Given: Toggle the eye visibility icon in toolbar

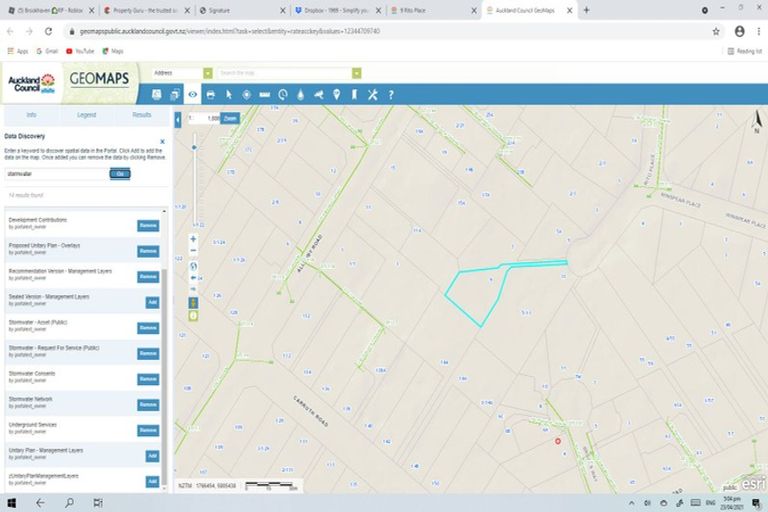Looking at the screenshot, I should click(x=192, y=94).
